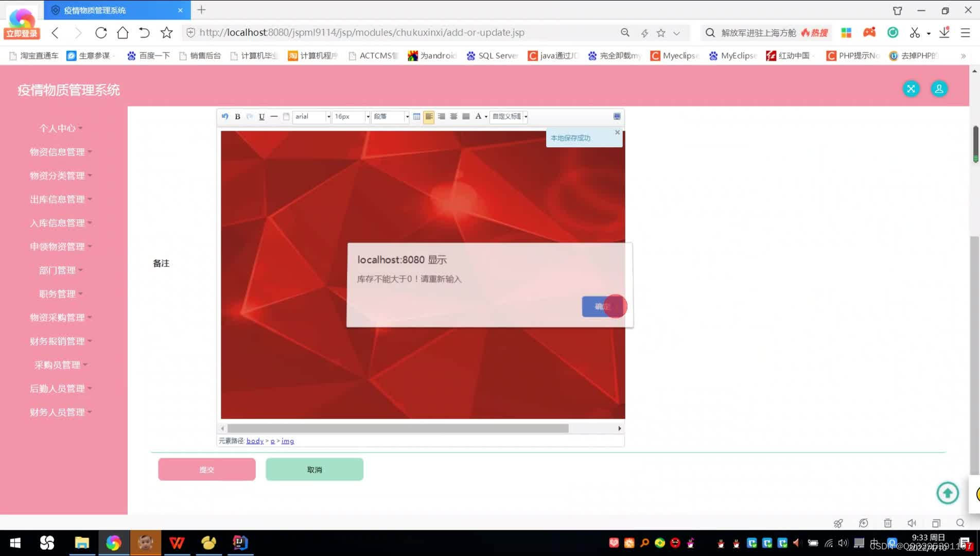Viewport: 980px width, 556px height.
Task: Open the Windows Start button
Action: click(15, 543)
